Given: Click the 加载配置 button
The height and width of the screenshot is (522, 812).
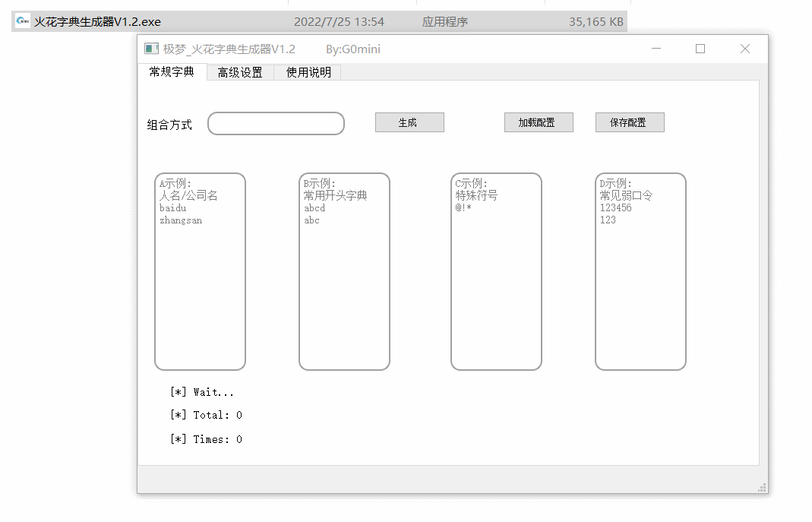Looking at the screenshot, I should [539, 122].
